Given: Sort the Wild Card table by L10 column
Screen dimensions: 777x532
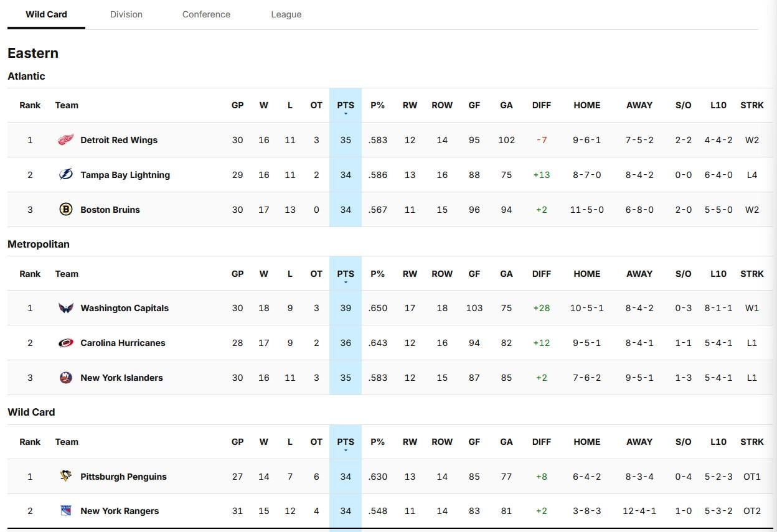Looking at the screenshot, I should coord(718,442).
